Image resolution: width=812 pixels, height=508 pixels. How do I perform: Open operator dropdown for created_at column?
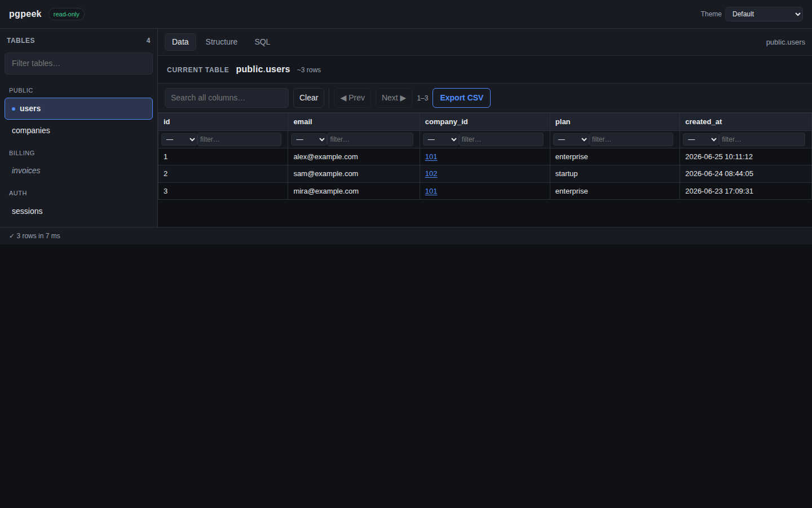pos(700,139)
